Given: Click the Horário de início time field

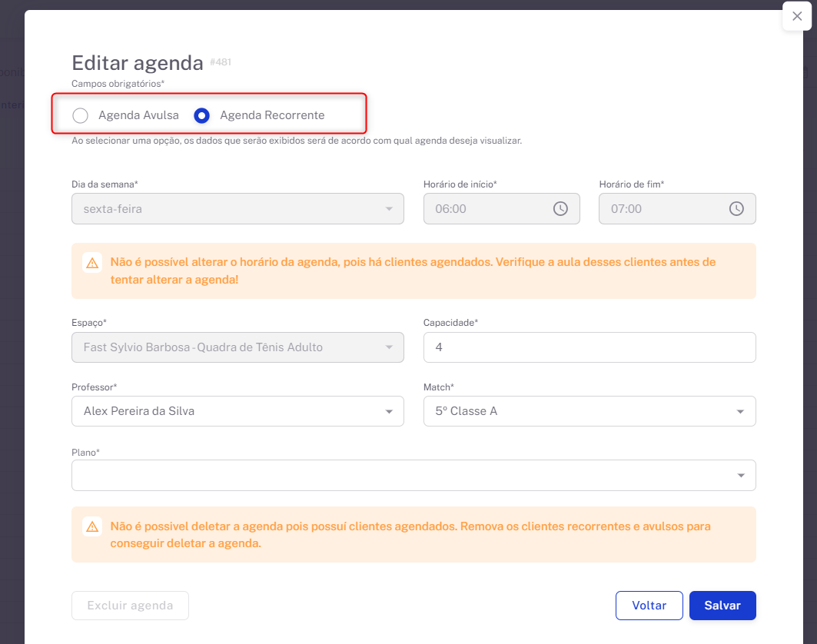Looking at the screenshot, I should click(x=488, y=209).
